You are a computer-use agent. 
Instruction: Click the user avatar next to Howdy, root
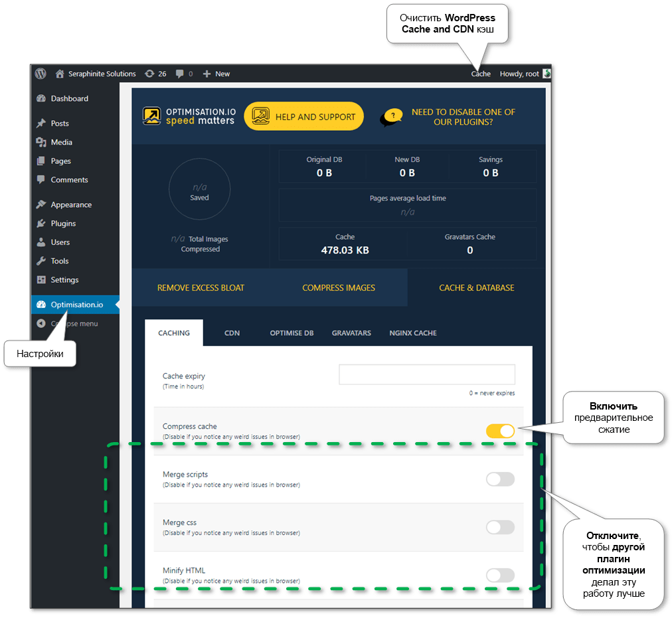point(546,74)
